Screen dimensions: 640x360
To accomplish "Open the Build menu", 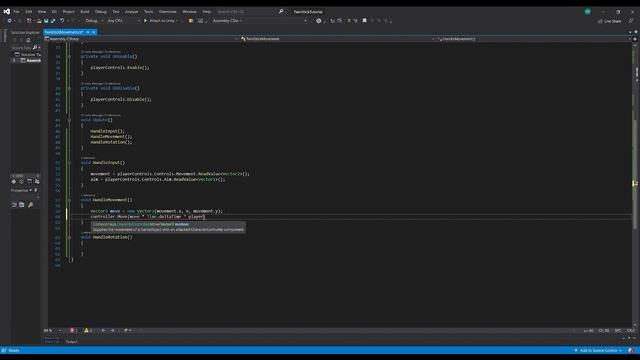I will tap(84, 11).
